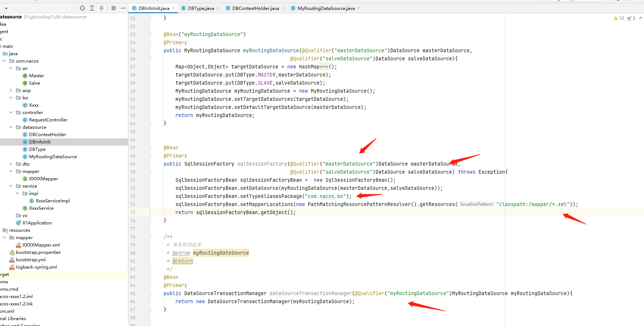Click the YML file icon beside bootstrap.yml
The image size is (644, 326).
pyautogui.click(x=12, y=260)
